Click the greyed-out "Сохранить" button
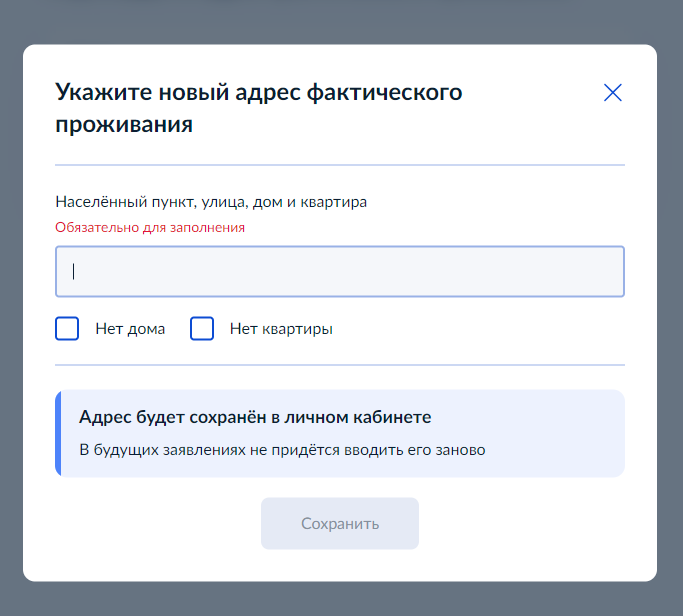Image resolution: width=683 pixels, height=616 pixels. pos(340,523)
